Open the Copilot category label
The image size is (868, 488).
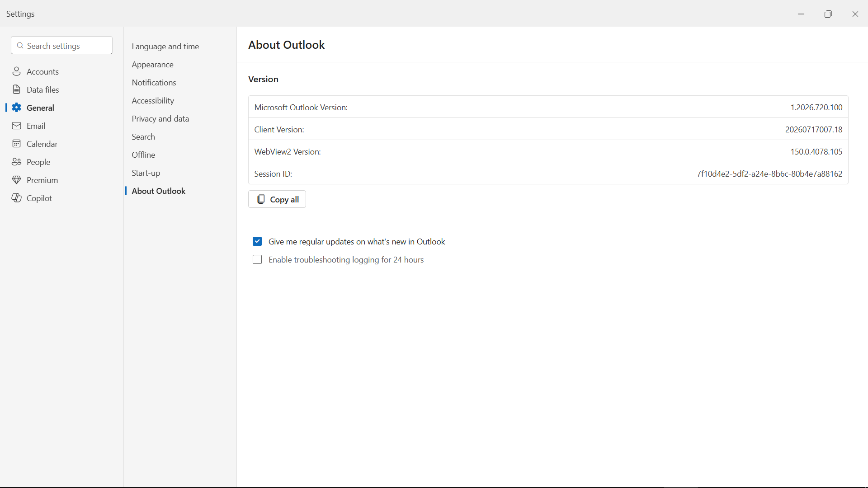39,198
